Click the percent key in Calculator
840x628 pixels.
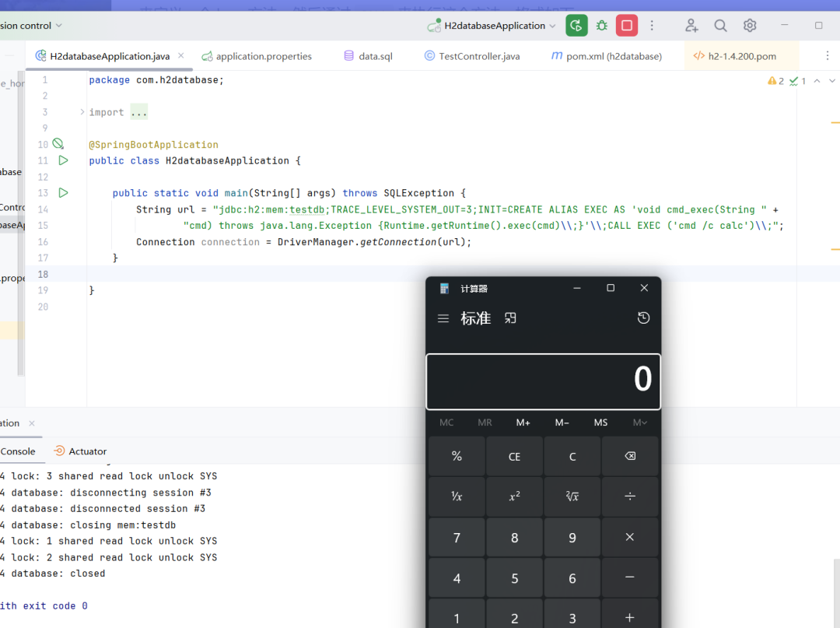[457, 456]
